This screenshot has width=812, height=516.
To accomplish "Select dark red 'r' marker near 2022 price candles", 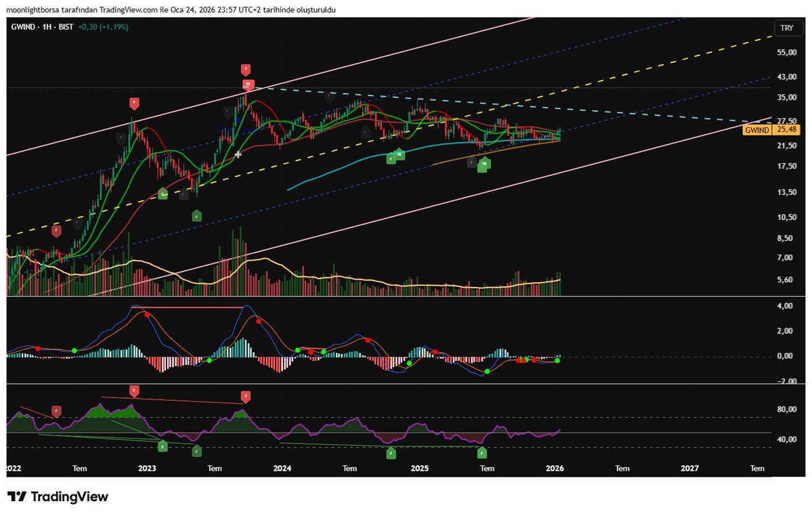I will pyautogui.click(x=56, y=232).
